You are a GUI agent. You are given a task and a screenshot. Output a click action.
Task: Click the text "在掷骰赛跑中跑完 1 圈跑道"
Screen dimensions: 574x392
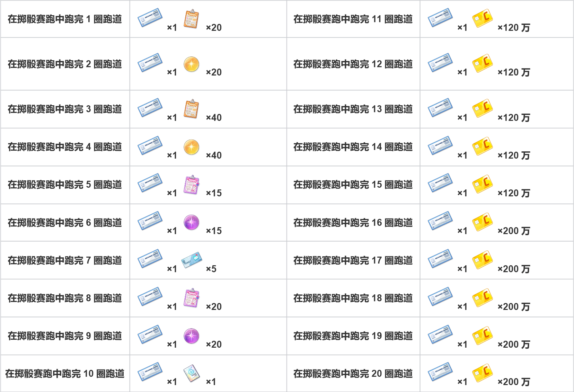pos(65,19)
